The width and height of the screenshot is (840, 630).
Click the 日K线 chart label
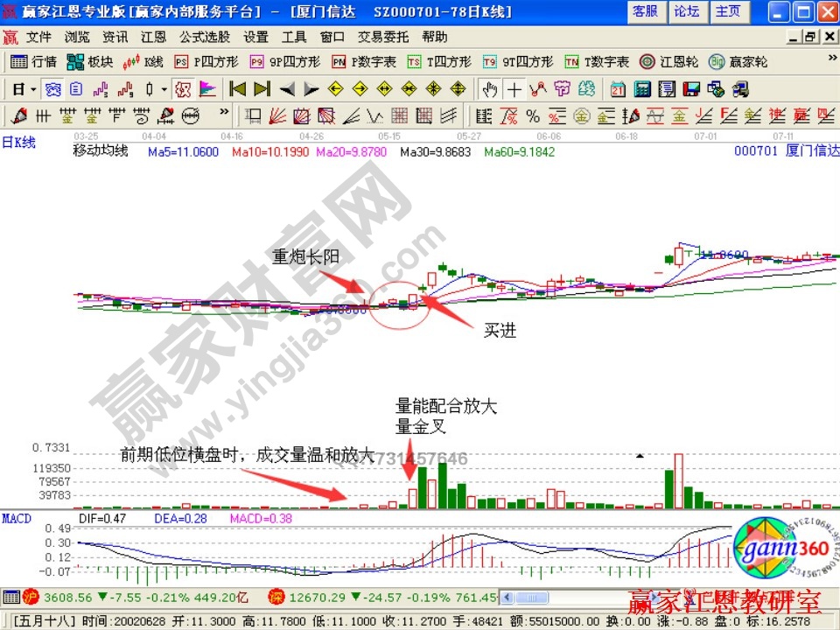tap(18, 143)
